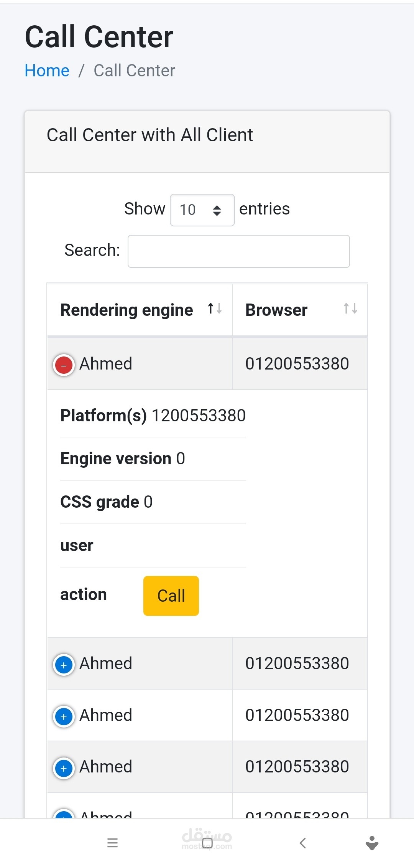Tap the accessibility person icon in navigation bar
Screen dimensions: 414x868
coord(372,843)
